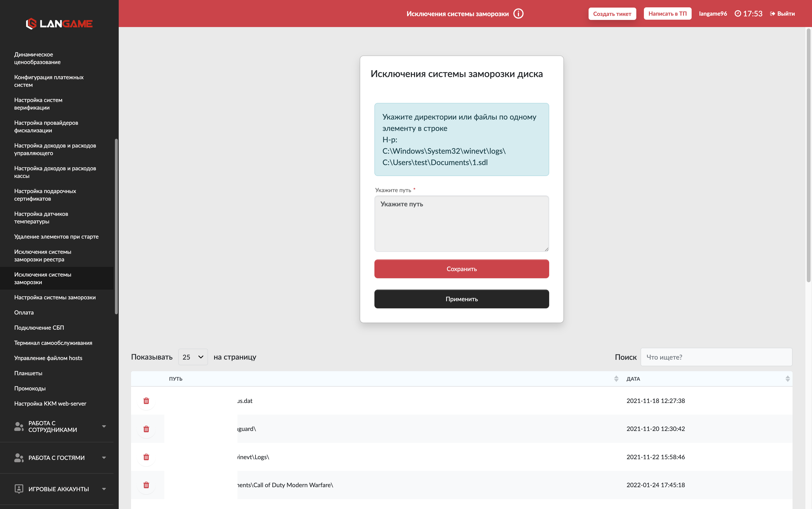Click the red Сохранить button
Screen dimensions: 812x509
coord(462,269)
